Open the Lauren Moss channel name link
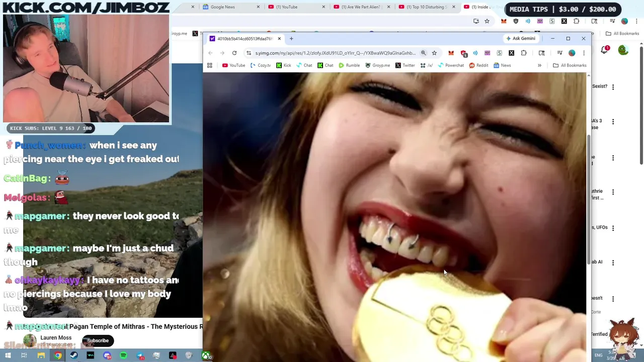The width and height of the screenshot is (644, 362). [x=56, y=338]
